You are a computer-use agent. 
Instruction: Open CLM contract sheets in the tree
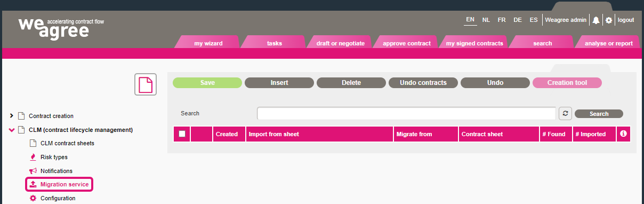click(x=67, y=143)
